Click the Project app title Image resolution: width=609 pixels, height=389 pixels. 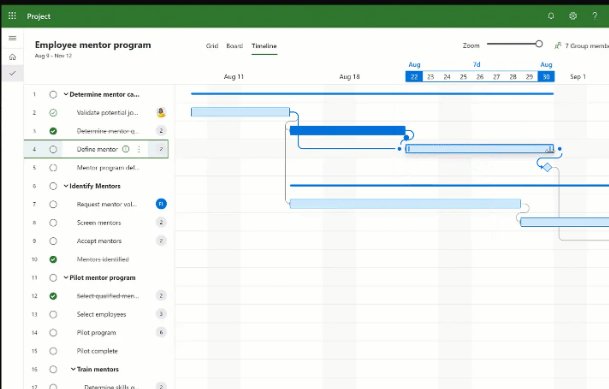click(38, 16)
